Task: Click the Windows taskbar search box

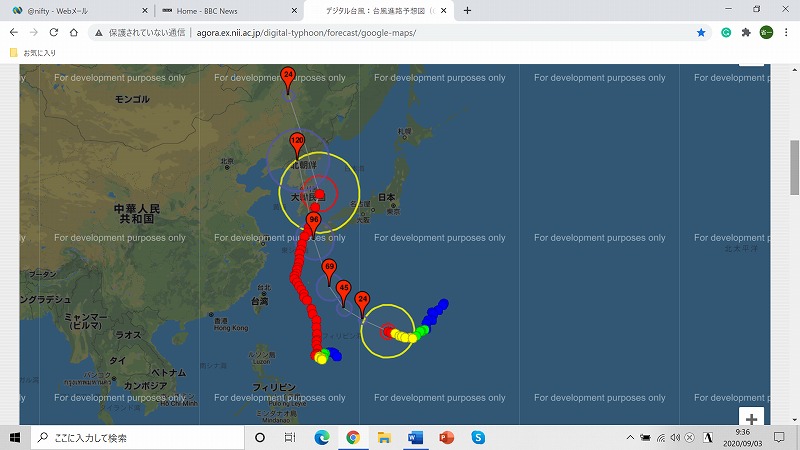Action: 130,438
